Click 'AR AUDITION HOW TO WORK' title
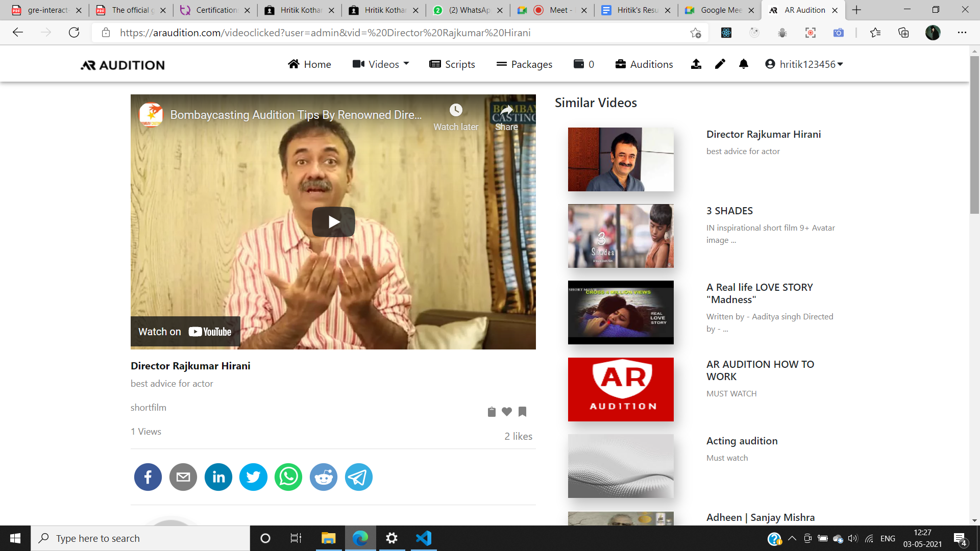 pos(761,370)
